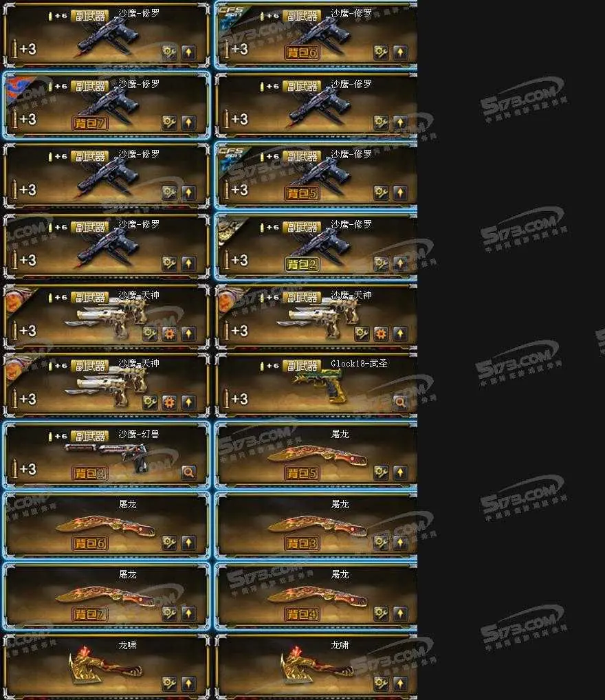
Task: Select wrench icon on 屠龙 背包3 card
Action: pyautogui.click(x=381, y=543)
